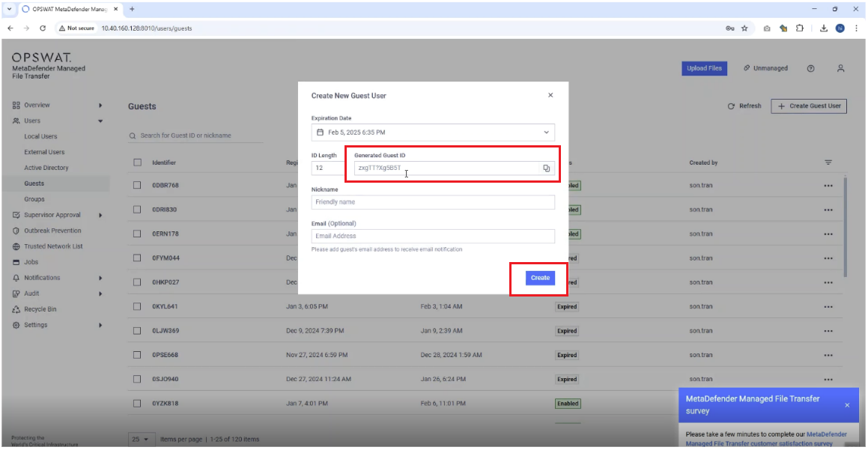Check the box for guest 0DBR768
Image resolution: width=868 pixels, height=450 pixels.
coord(137,186)
